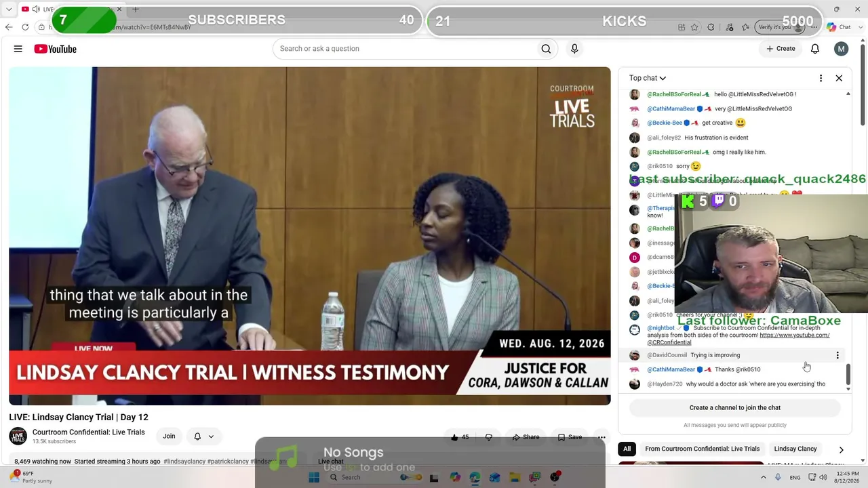Click the Verify it's you profile button

[x=779, y=27]
